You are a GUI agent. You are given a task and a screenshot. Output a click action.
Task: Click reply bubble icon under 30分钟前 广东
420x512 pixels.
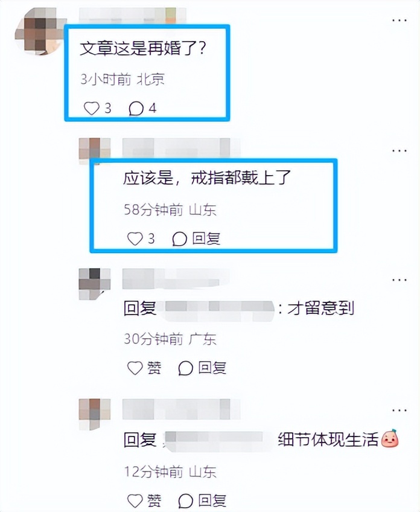(185, 368)
